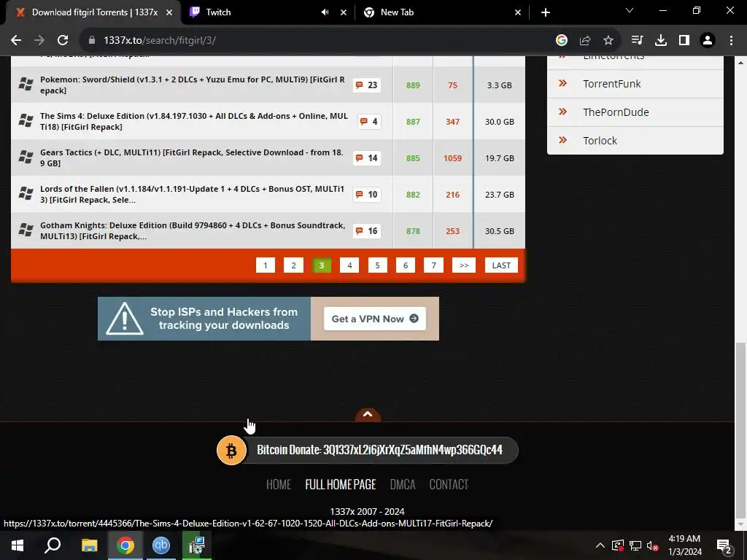The image size is (747, 560).
Task: Go to results page 1
Action: [x=266, y=265]
